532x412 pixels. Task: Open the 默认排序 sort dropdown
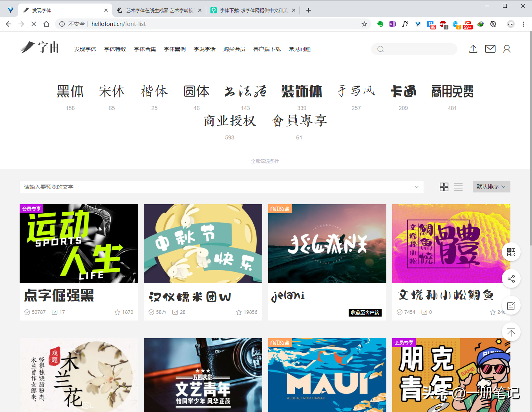[x=491, y=187]
